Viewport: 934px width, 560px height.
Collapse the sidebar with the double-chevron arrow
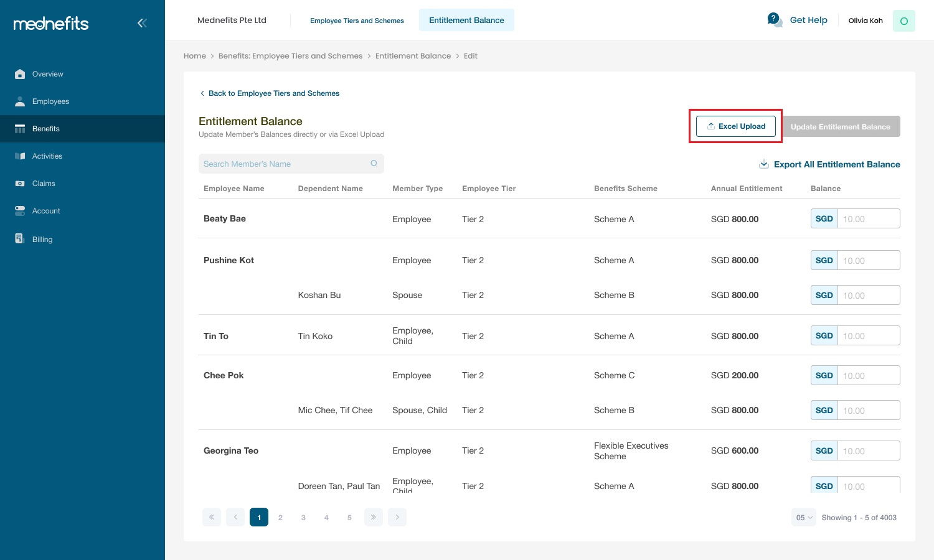(x=142, y=23)
